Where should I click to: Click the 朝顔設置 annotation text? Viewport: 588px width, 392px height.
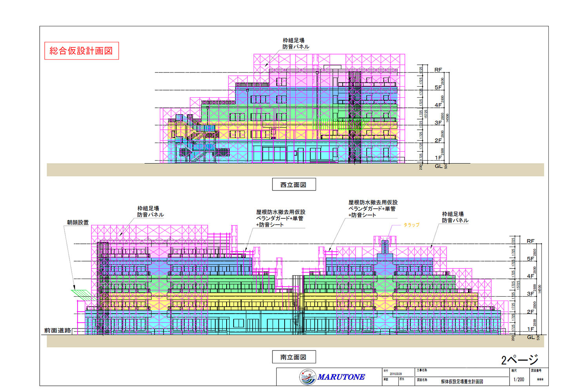(x=78, y=222)
